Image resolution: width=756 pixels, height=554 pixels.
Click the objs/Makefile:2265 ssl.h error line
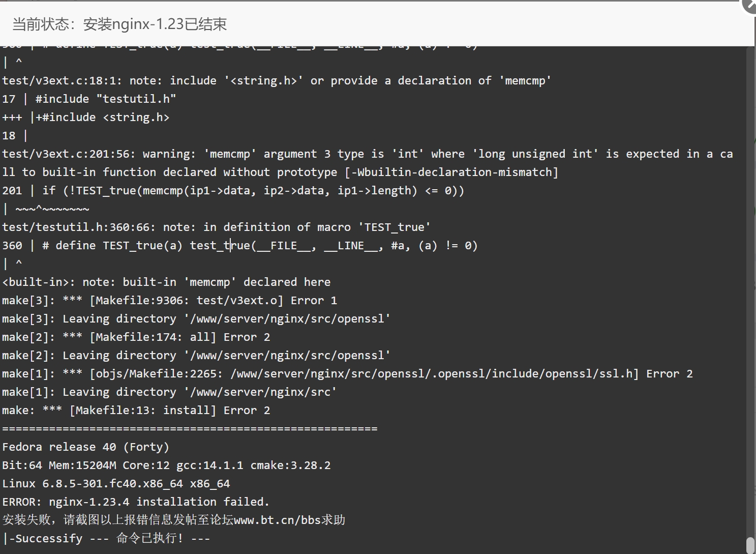click(x=347, y=373)
